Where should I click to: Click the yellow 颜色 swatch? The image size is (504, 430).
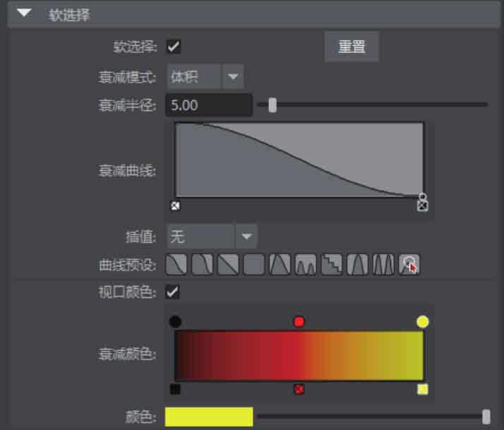tap(209, 417)
